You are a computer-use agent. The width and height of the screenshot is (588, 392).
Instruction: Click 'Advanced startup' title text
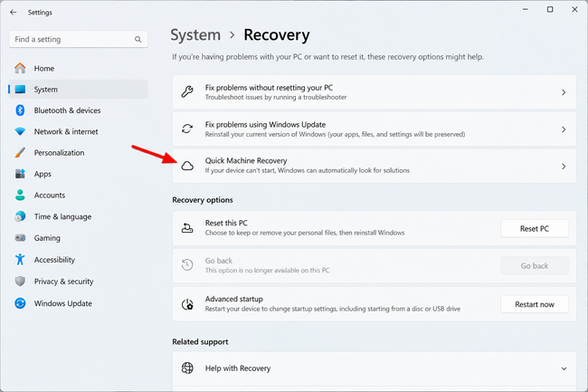click(x=234, y=299)
